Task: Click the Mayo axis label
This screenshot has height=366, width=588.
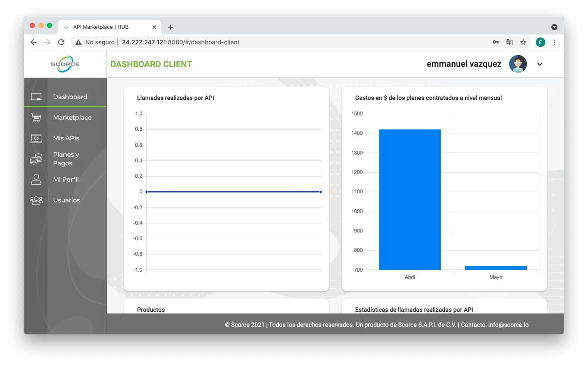Action: [496, 277]
